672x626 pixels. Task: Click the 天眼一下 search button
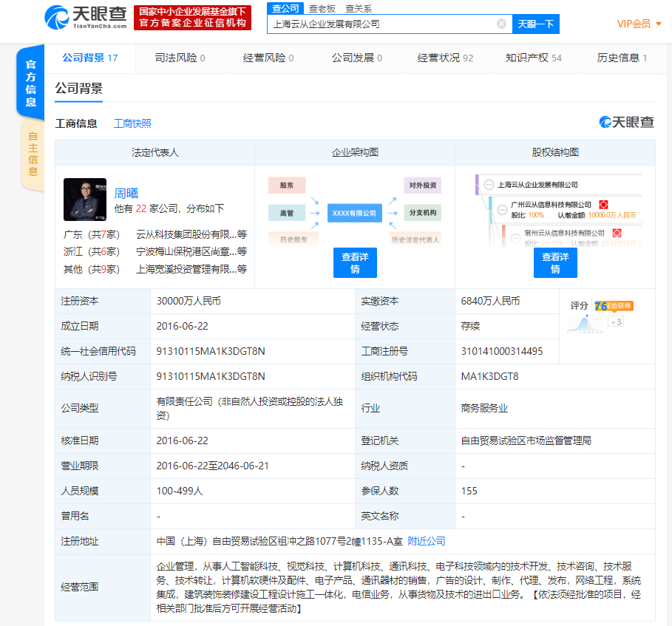[536, 24]
